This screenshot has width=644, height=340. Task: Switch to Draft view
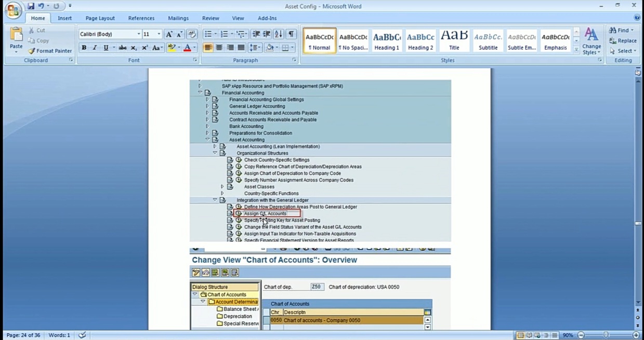point(555,335)
